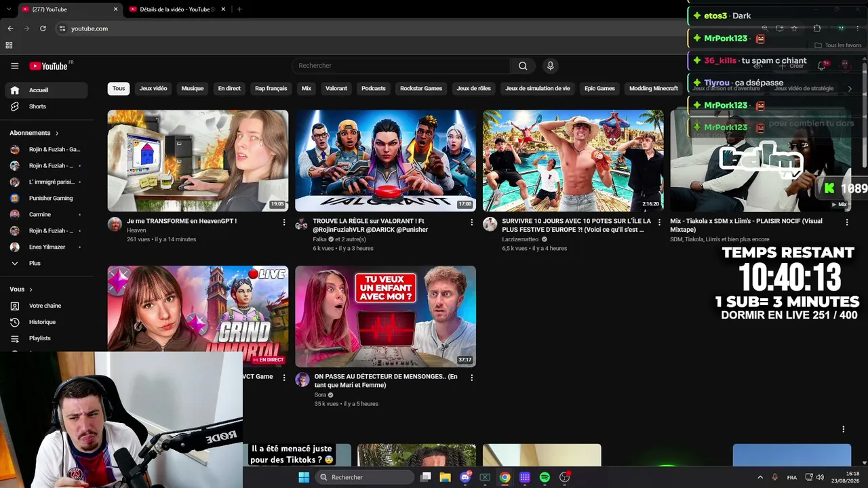Open Punisher Gaming channel avatar in subscriptions
The height and width of the screenshot is (488, 868).
click(x=15, y=198)
